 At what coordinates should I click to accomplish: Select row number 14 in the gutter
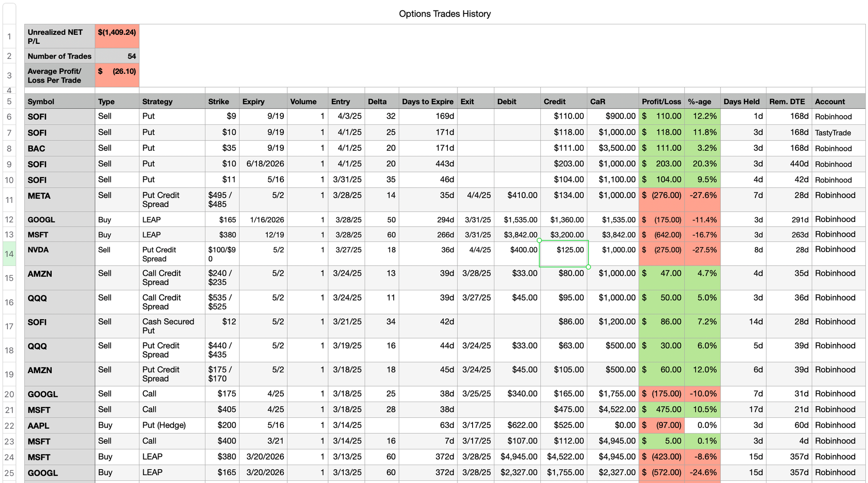[x=9, y=254]
